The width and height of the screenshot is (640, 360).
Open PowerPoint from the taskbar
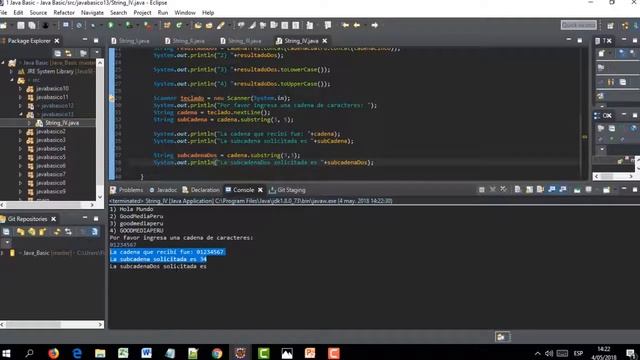point(310,353)
